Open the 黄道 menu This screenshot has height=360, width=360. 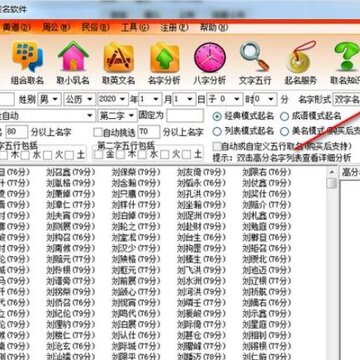coord(17,28)
